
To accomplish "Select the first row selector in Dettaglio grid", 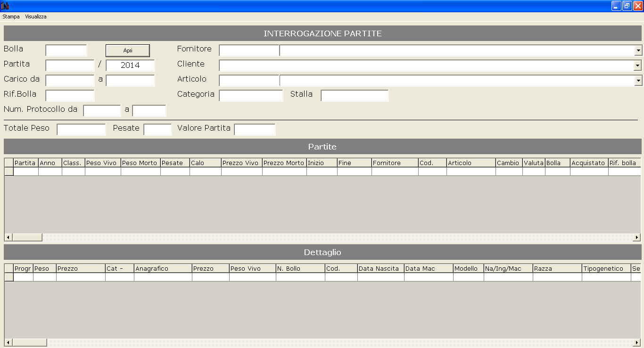I will (9, 277).
